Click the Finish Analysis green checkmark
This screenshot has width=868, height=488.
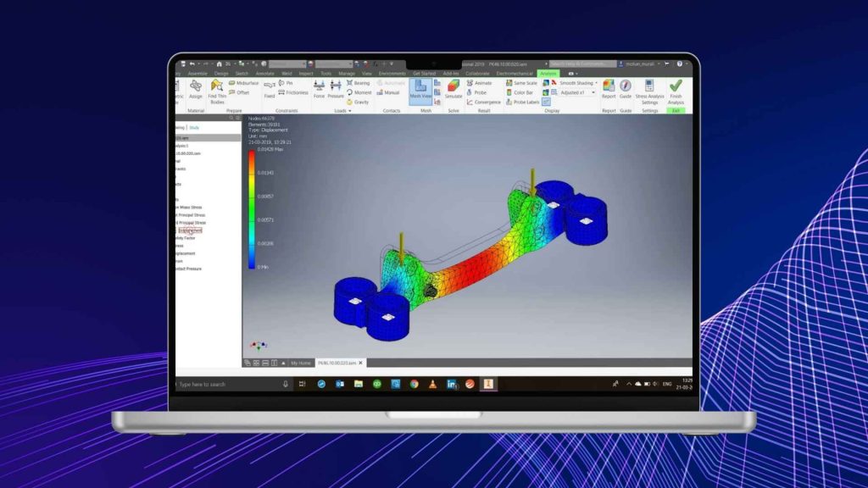(x=676, y=90)
